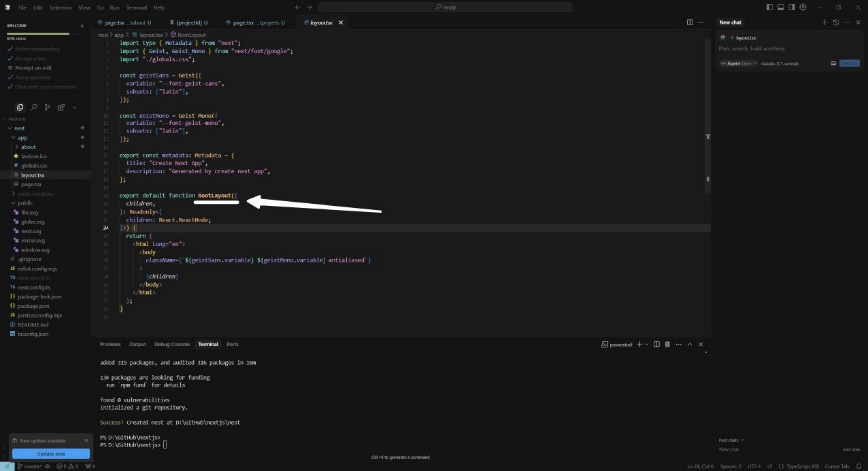Open the Search view icon in sidebar
This screenshot has width=868, height=471.
coord(33,107)
